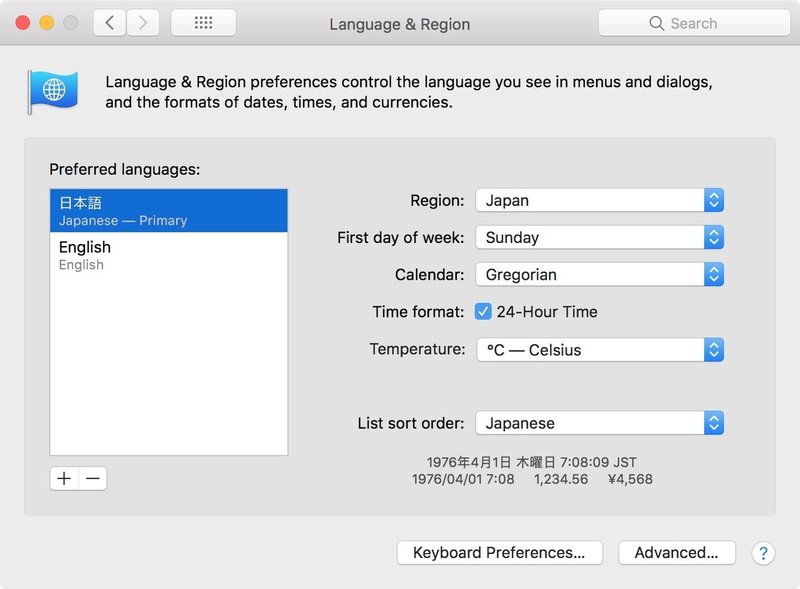Open the Temperature unit dropdown
This screenshot has height=589, width=800.
pos(599,350)
